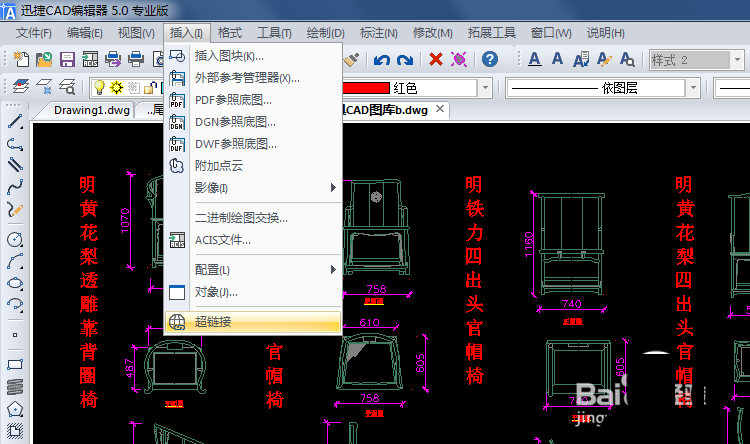
Task: Open the 格式 menu
Action: click(x=230, y=33)
